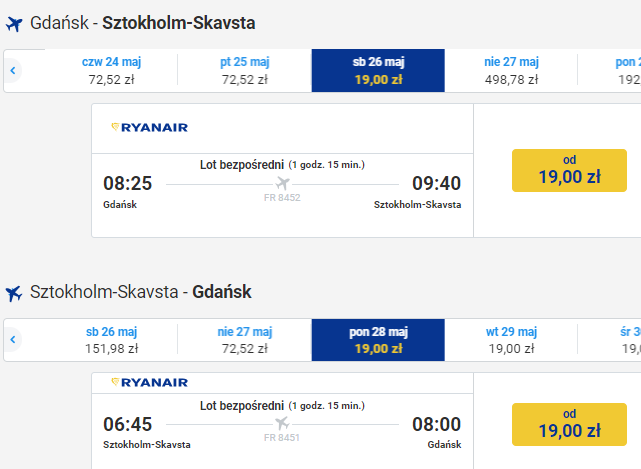
Task: Choose return date nie 27 maj
Action: click(x=244, y=340)
